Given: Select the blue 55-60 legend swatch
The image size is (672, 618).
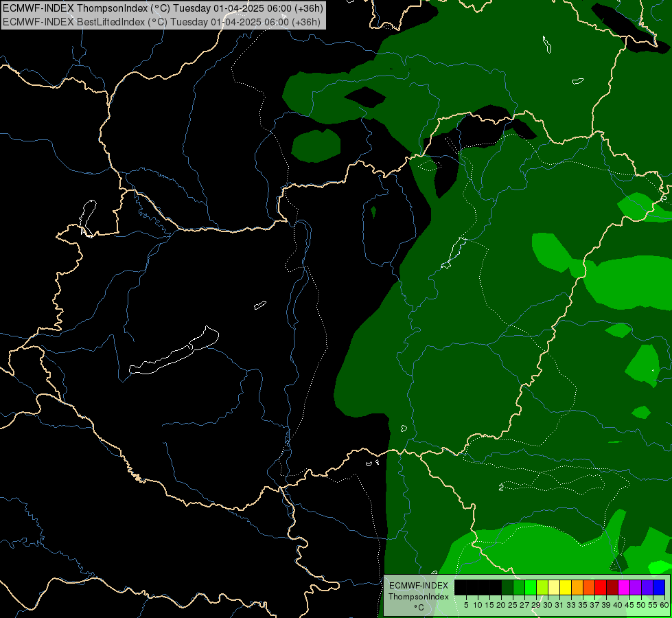Looking at the screenshot, I should pos(659,587).
